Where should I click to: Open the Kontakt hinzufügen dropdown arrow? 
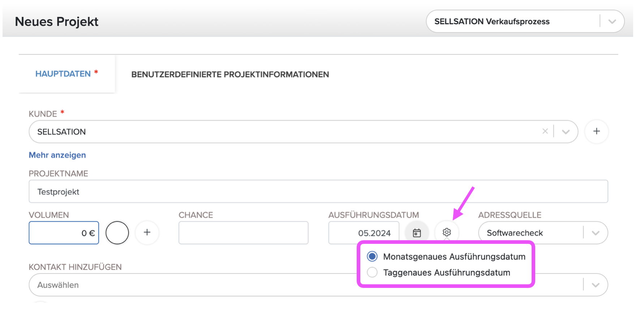point(596,285)
